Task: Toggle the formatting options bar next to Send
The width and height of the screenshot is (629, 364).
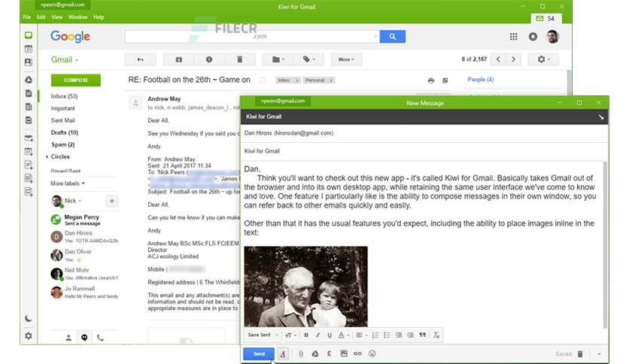Action: coord(283,354)
